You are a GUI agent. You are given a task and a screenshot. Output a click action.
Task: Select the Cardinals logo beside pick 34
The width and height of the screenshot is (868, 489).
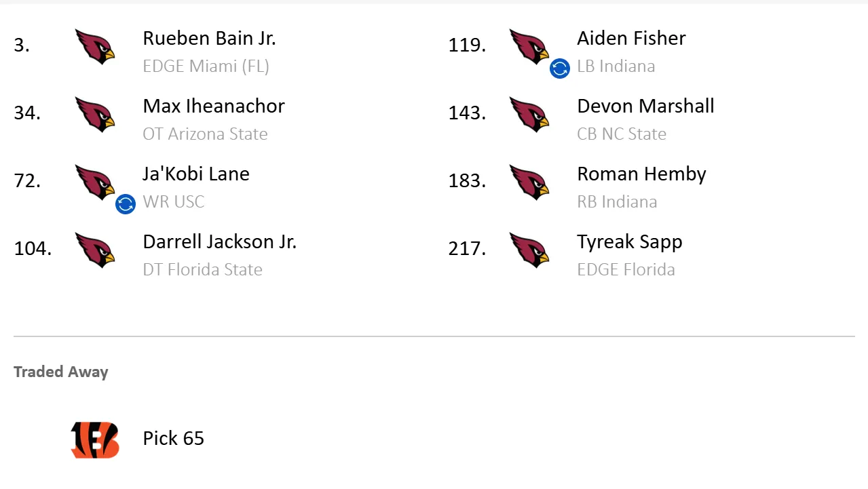click(x=94, y=115)
